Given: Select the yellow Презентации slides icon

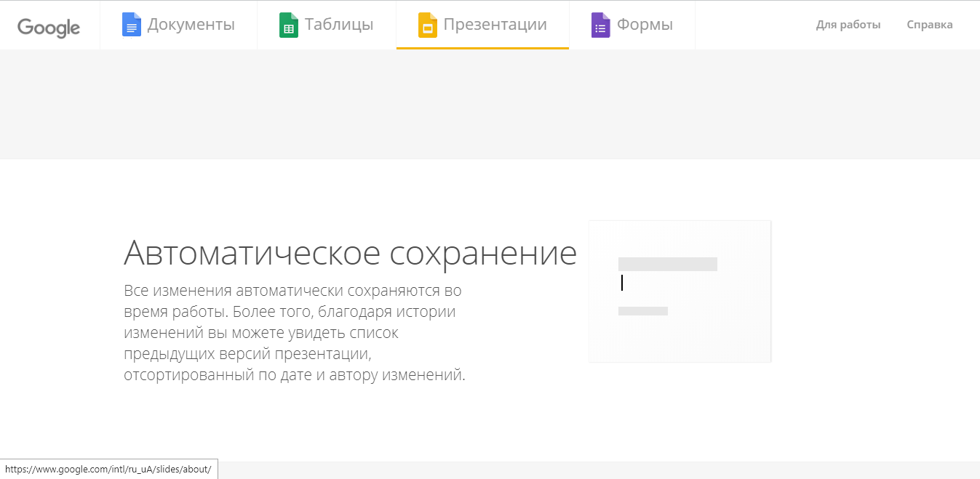Looking at the screenshot, I should (x=427, y=24).
